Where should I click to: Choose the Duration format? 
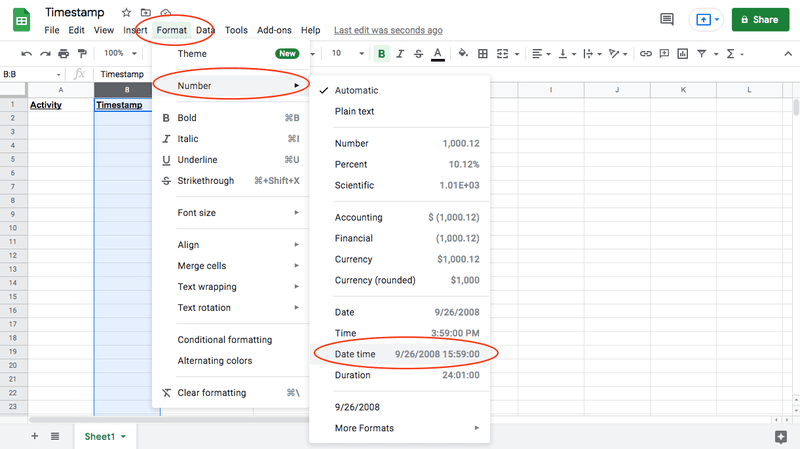click(399, 375)
